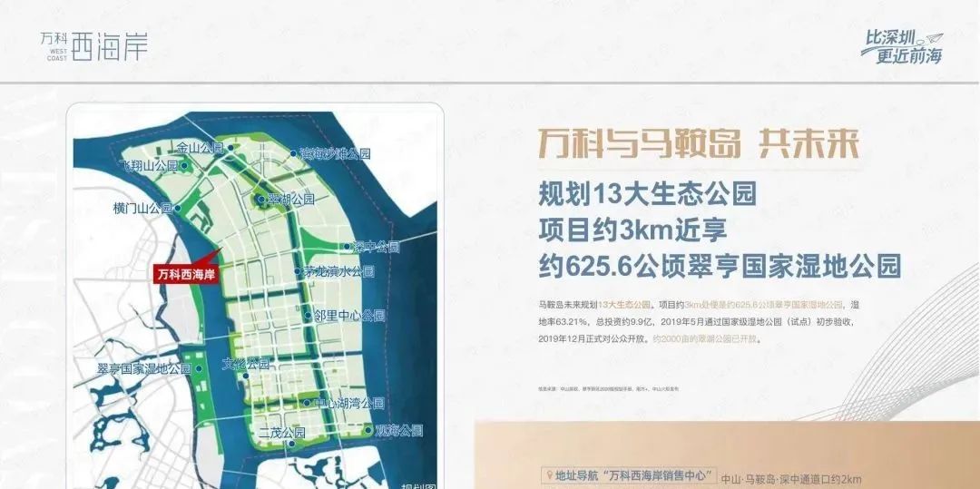Image resolution: width=980 pixels, height=489 pixels.
Task: Click the 地址导航 万科西海岸销售中心 box
Action: tap(629, 476)
